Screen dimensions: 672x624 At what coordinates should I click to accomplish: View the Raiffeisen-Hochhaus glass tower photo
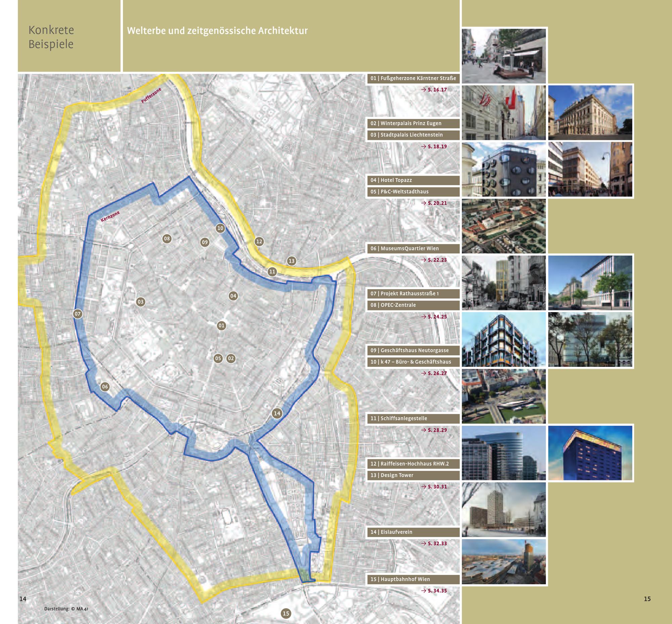504,453
